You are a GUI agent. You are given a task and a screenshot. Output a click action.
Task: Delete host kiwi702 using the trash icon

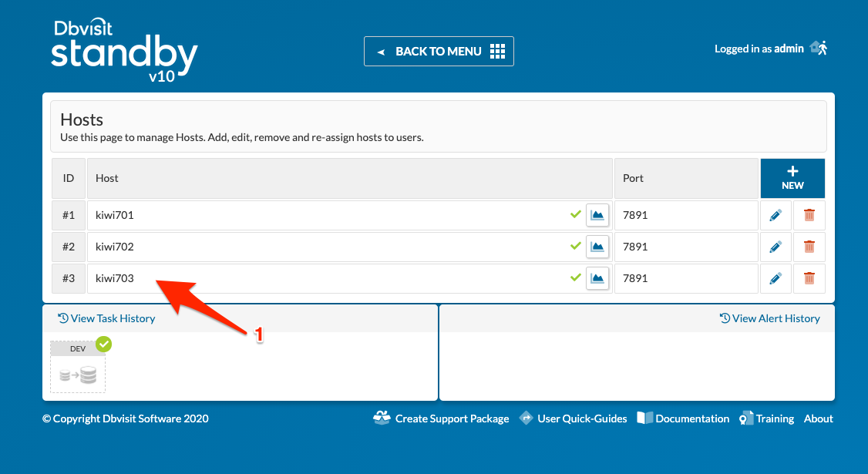click(x=809, y=247)
